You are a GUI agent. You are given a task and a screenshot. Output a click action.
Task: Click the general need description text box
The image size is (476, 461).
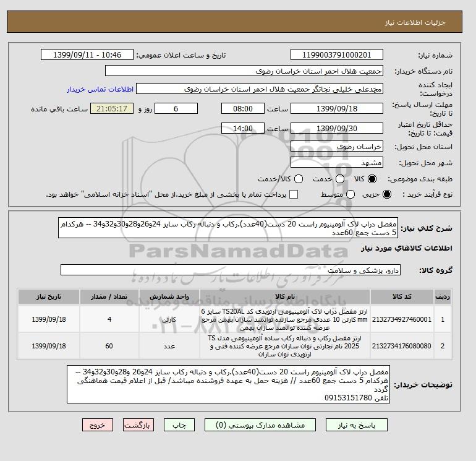(x=228, y=228)
